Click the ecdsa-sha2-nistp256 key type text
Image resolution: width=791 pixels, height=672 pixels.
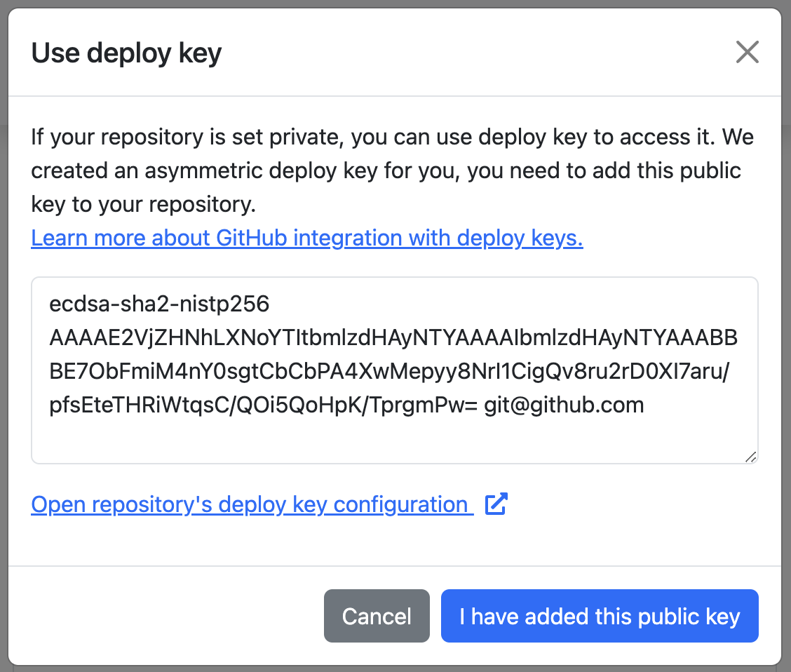(x=159, y=304)
